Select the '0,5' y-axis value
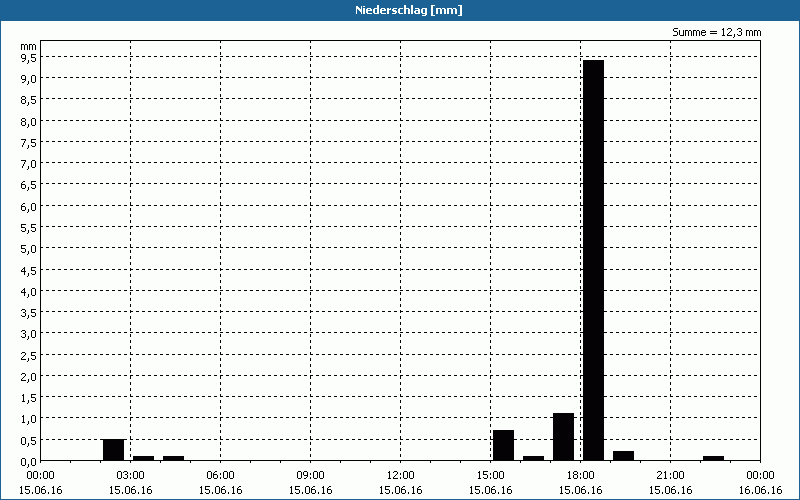The height and width of the screenshot is (500, 800). click(x=28, y=440)
